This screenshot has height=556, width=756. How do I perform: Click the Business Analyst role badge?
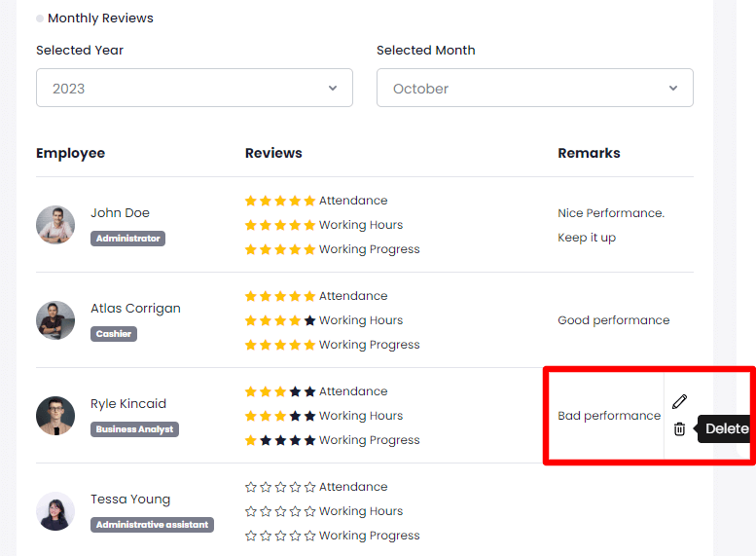coord(134,429)
